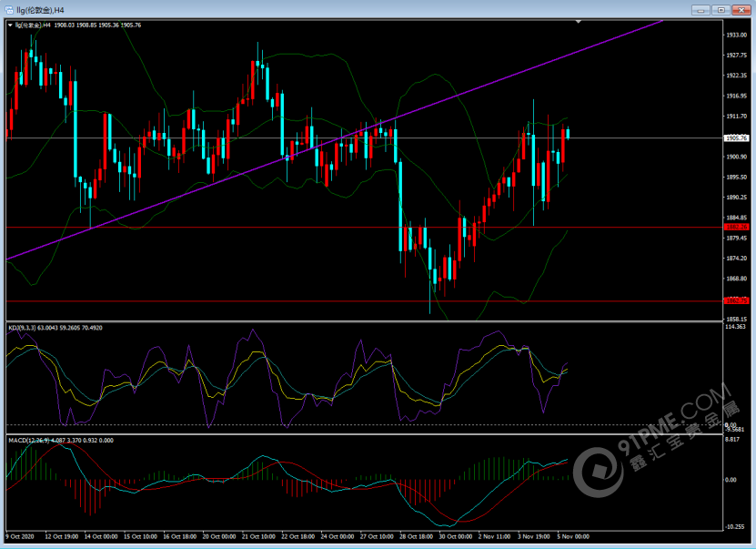Minimize the chart window
The height and width of the screenshot is (549, 756).
click(701, 9)
